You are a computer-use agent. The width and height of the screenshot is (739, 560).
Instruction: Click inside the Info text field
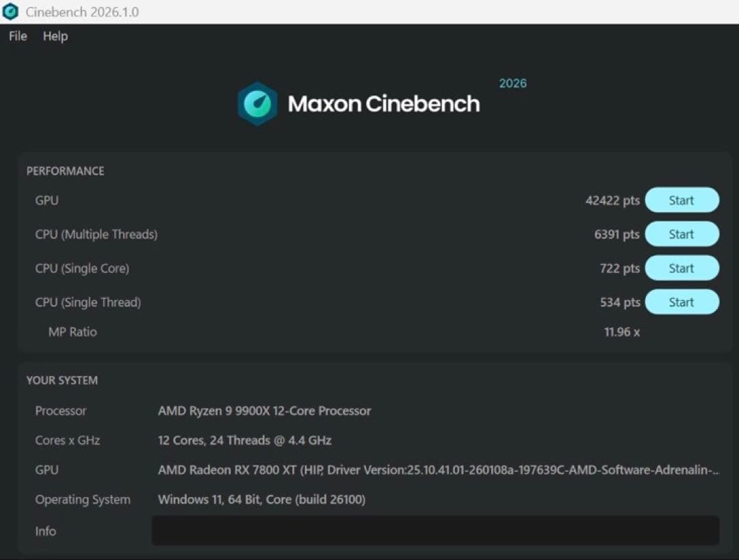[435, 531]
